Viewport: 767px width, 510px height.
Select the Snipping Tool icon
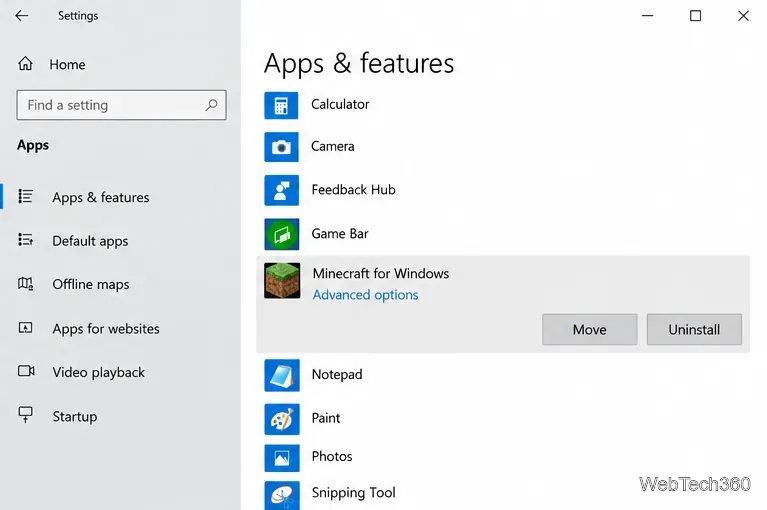pyautogui.click(x=282, y=495)
